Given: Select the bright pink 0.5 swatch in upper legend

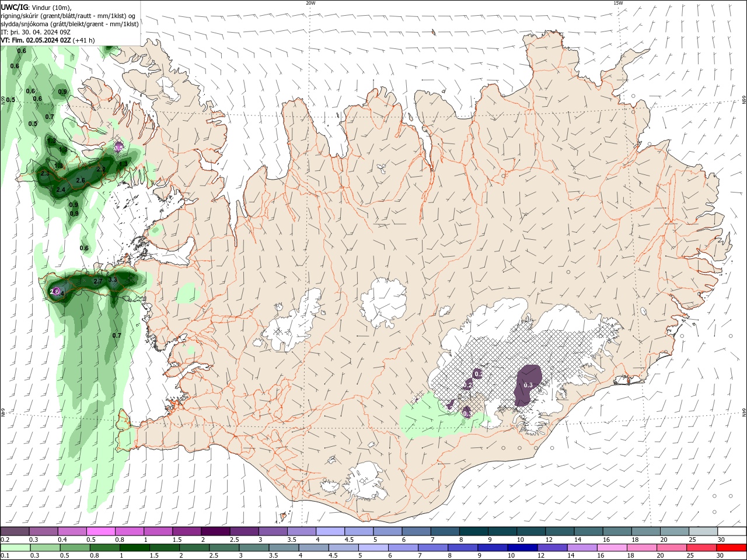Looking at the screenshot, I should [x=100, y=531].
